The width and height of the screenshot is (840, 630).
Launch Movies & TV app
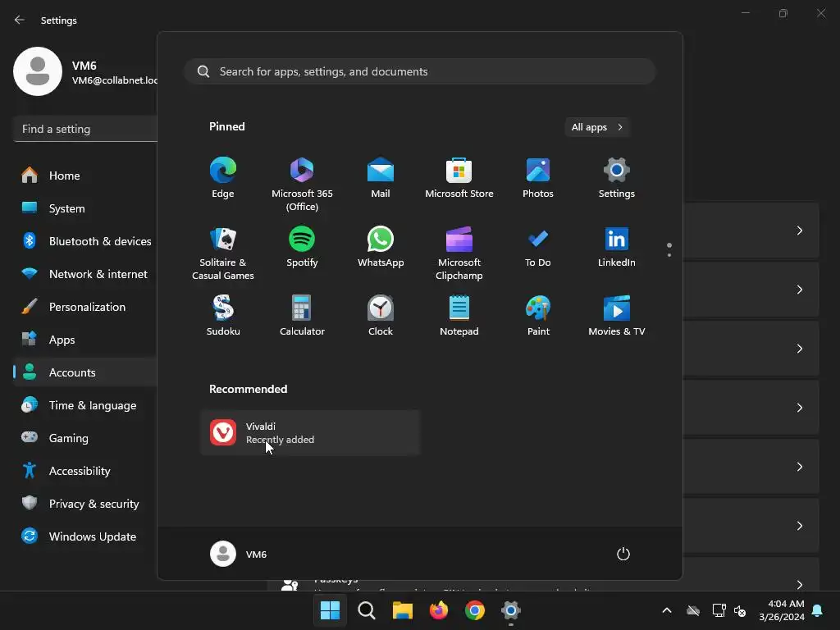pos(617,316)
